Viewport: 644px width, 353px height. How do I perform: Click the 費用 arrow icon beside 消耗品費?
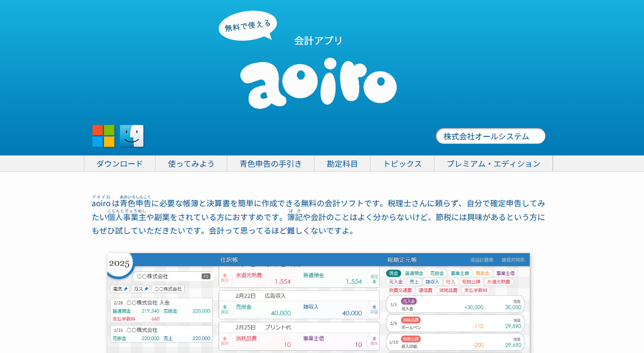click(x=225, y=341)
